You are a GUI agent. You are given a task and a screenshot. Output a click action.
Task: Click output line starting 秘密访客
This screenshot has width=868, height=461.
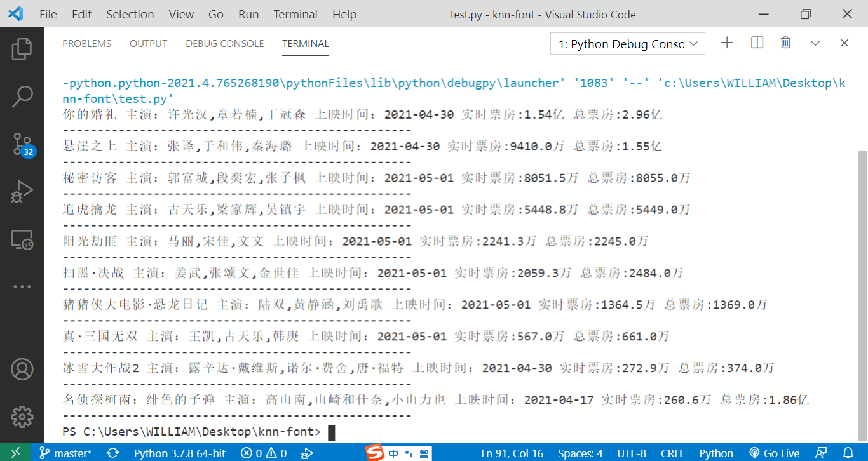click(x=376, y=178)
